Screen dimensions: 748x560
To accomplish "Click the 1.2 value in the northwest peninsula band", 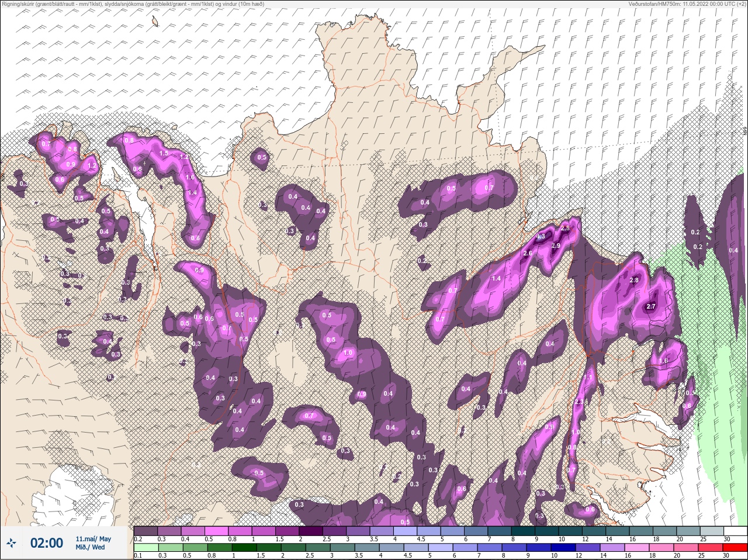I will [x=184, y=157].
